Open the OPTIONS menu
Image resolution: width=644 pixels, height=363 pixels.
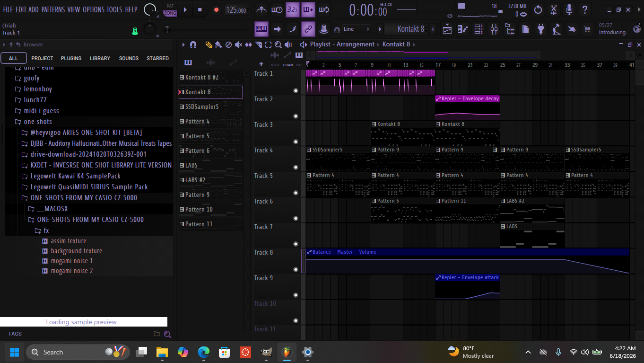pyautogui.click(x=93, y=9)
